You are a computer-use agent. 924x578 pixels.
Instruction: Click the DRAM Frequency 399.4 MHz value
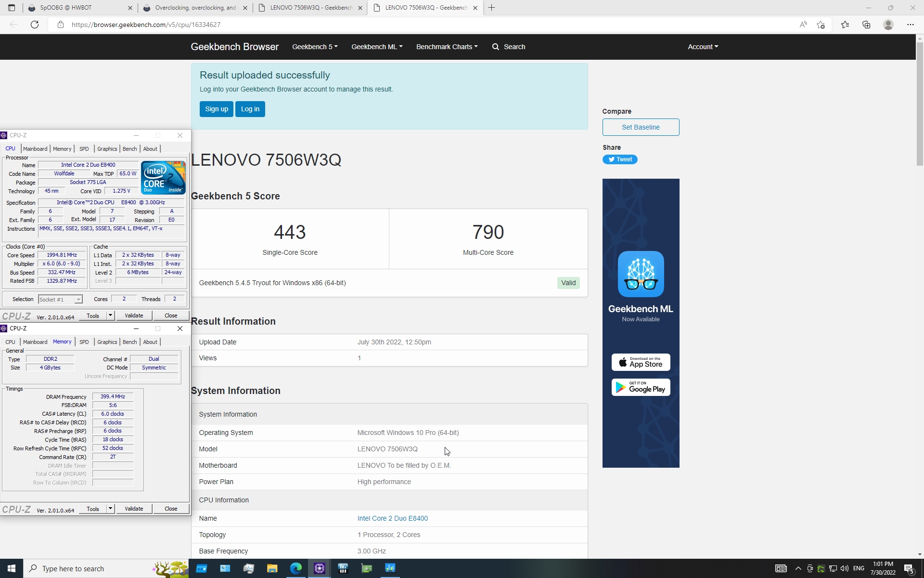113,396
